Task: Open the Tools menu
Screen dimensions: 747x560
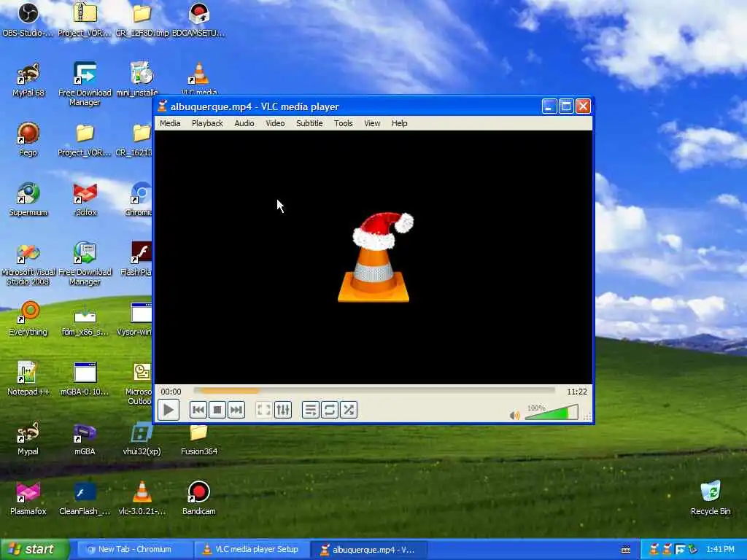Action: pyautogui.click(x=343, y=123)
